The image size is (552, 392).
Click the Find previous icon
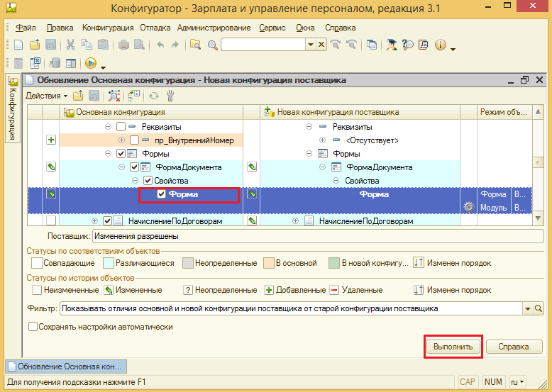[x=351, y=44]
